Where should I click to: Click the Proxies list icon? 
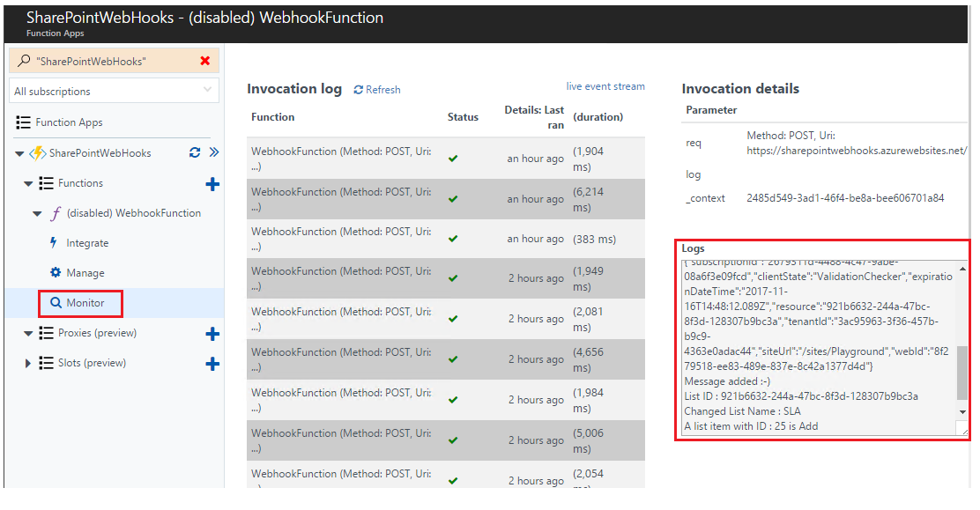(46, 333)
